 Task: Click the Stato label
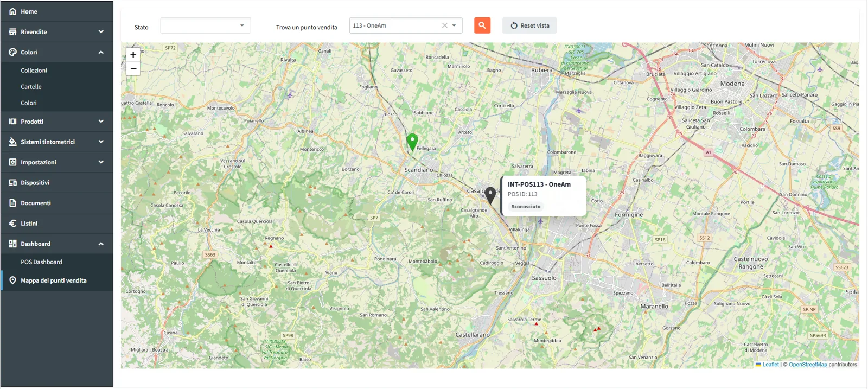pyautogui.click(x=142, y=28)
